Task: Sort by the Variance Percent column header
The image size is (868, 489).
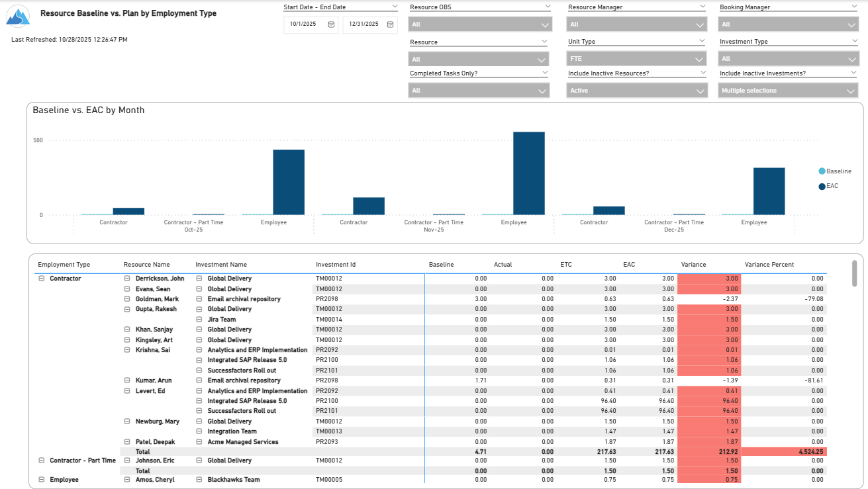Action: (769, 265)
